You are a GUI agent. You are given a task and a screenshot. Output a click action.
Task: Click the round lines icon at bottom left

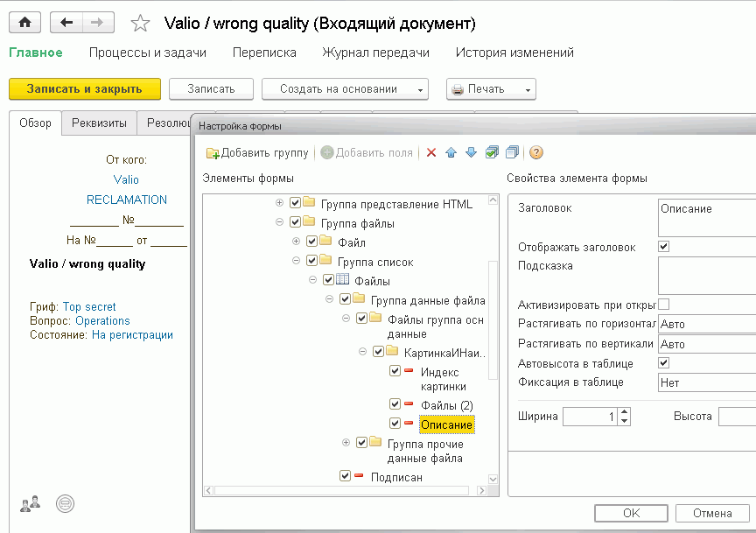[x=65, y=504]
